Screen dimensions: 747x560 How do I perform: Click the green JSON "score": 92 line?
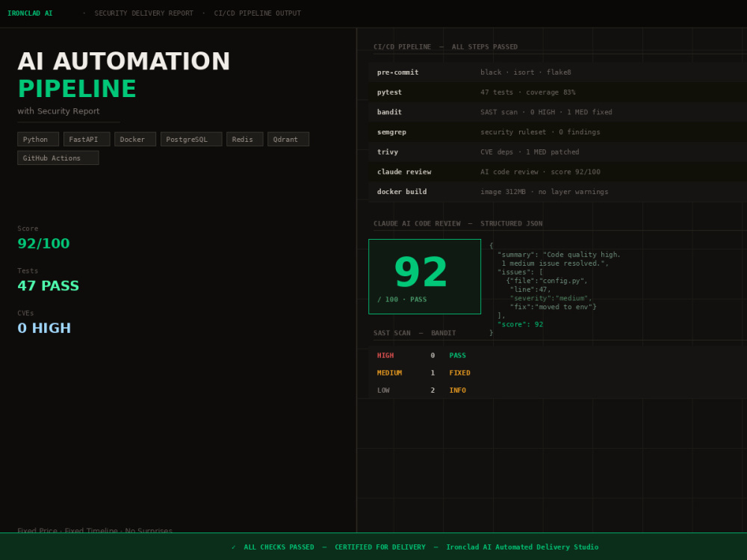click(520, 324)
